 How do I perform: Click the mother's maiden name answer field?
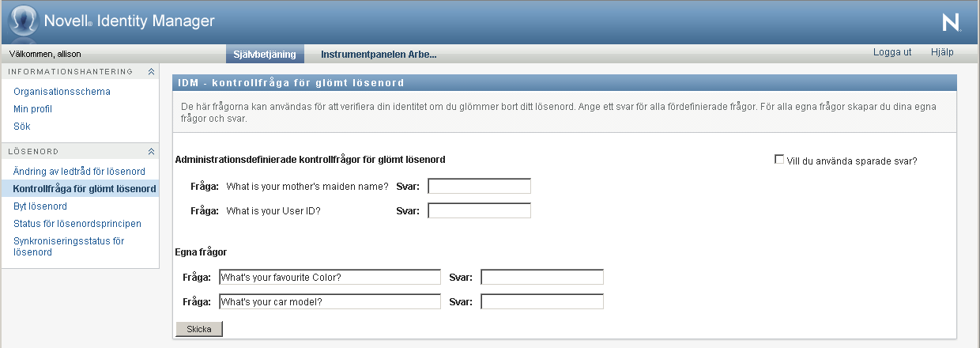coord(479,187)
